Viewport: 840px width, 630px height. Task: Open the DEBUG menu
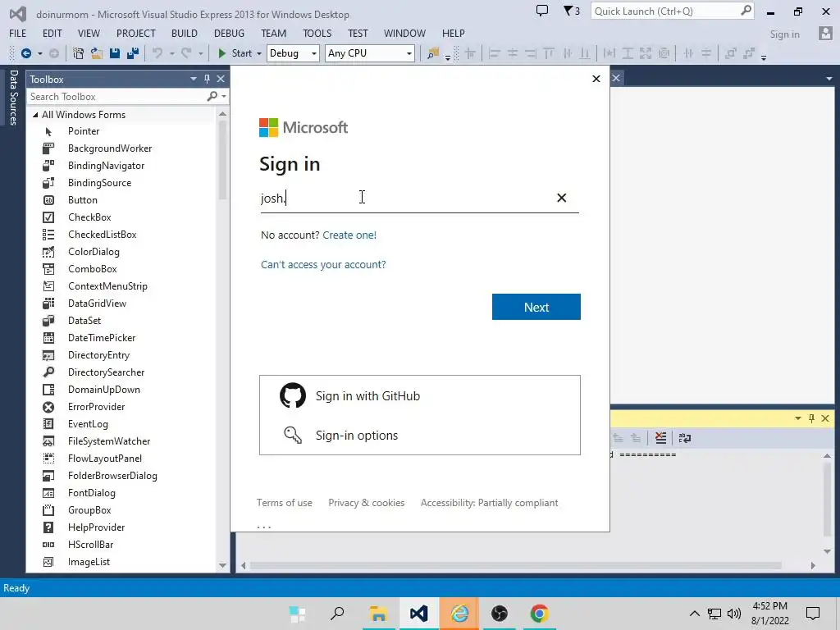230,33
